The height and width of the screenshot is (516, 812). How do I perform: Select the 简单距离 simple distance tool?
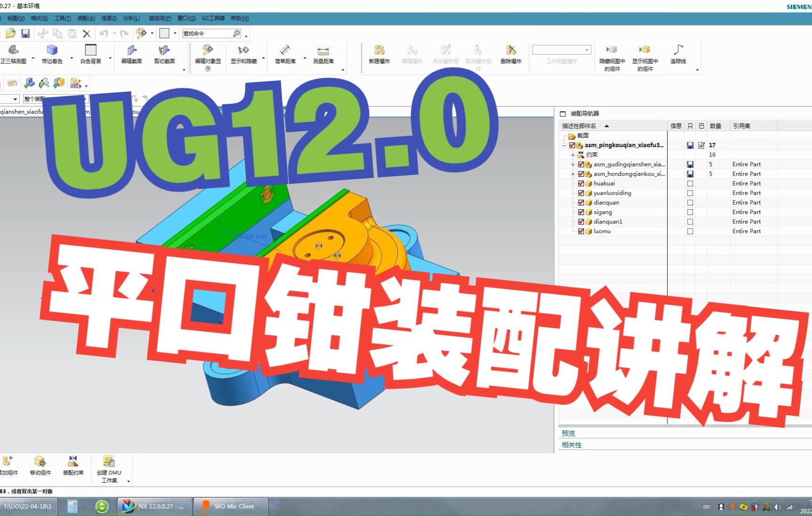(285, 55)
